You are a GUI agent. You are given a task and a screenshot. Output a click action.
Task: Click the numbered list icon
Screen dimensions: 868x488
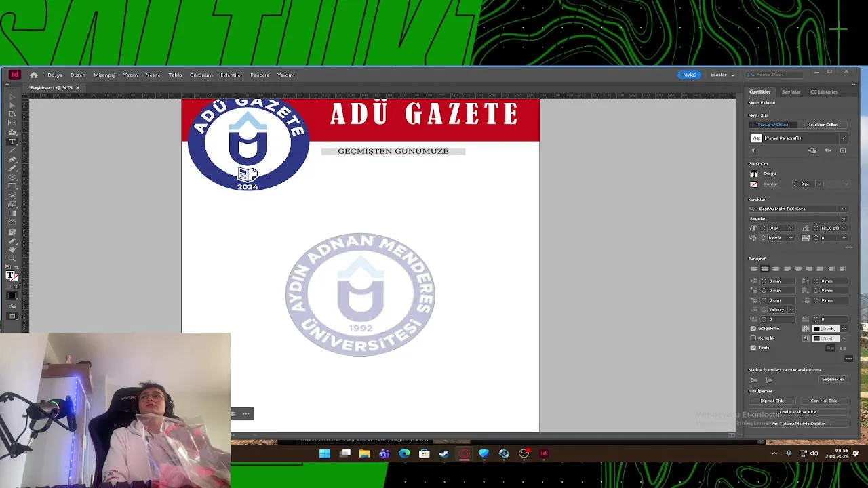tap(768, 380)
